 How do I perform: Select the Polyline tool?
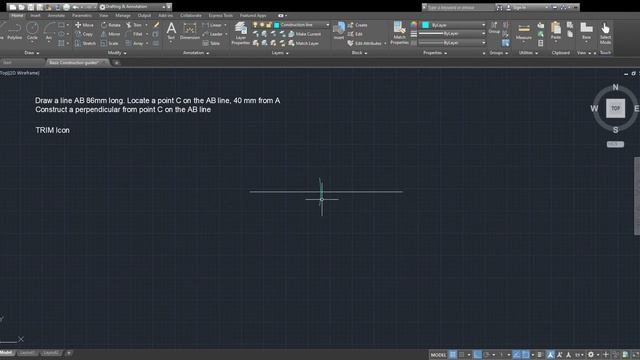tap(15, 31)
